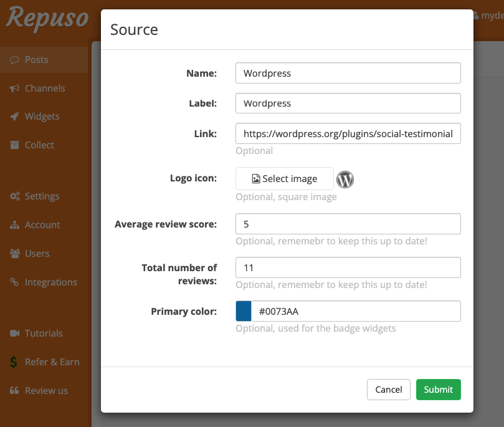Open the Channels section
Viewport: 504px width, 427px height.
(x=44, y=88)
